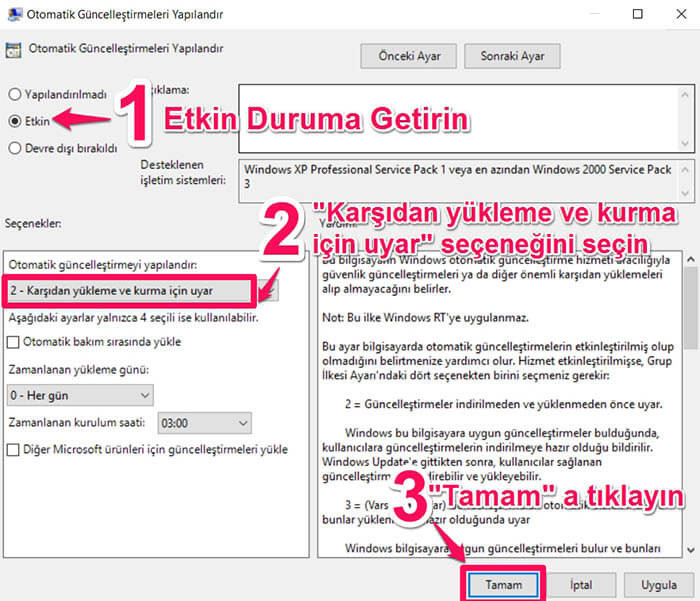Enable Otomatik bakım sırasında yükle checkbox
This screenshot has height=601, width=700.
pyautogui.click(x=14, y=343)
